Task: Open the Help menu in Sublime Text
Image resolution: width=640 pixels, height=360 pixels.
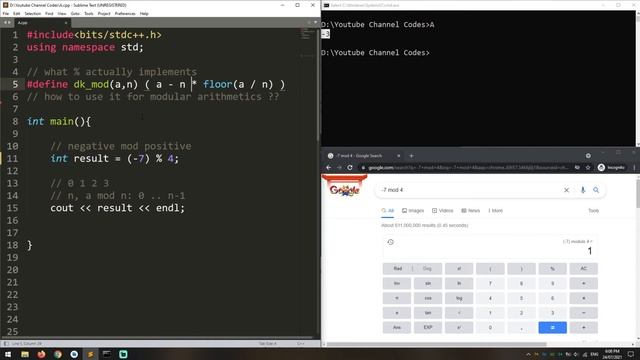Action: tap(144, 13)
